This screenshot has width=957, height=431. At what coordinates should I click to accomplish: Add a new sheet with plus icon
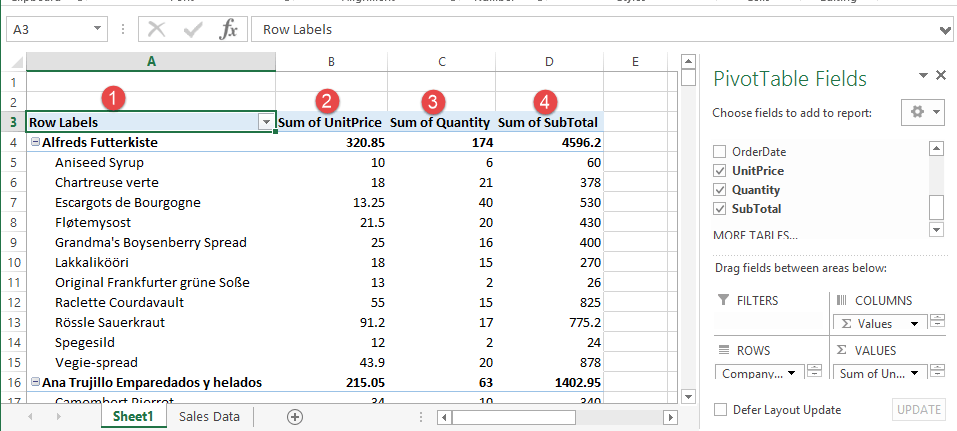coord(294,417)
